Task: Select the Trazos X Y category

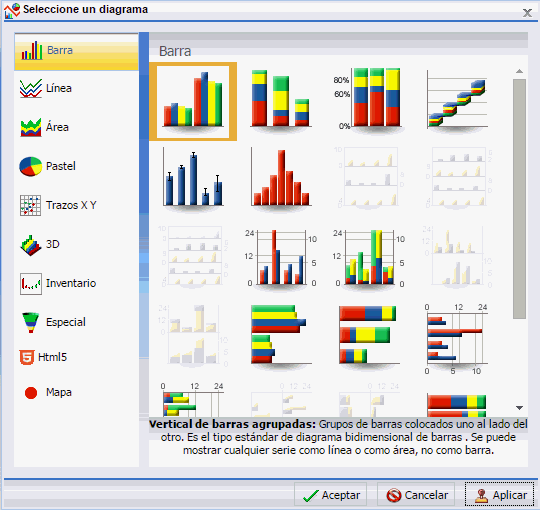Action: coord(76,205)
